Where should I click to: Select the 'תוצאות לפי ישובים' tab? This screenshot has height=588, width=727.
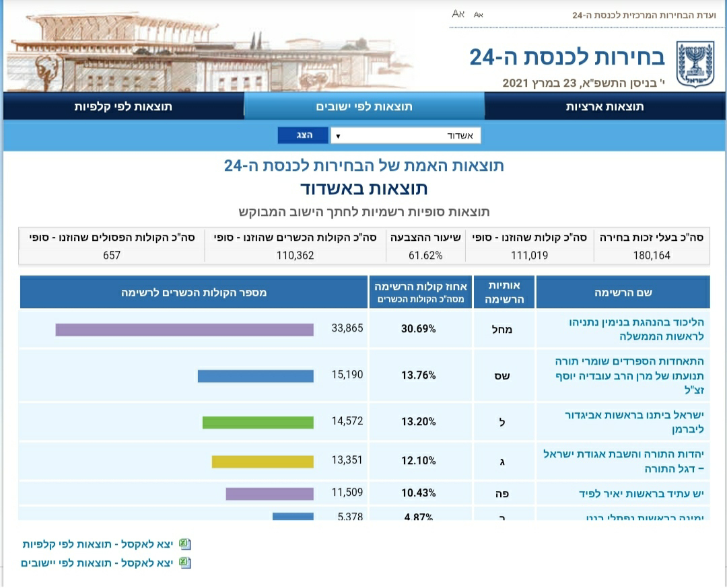pyautogui.click(x=364, y=106)
